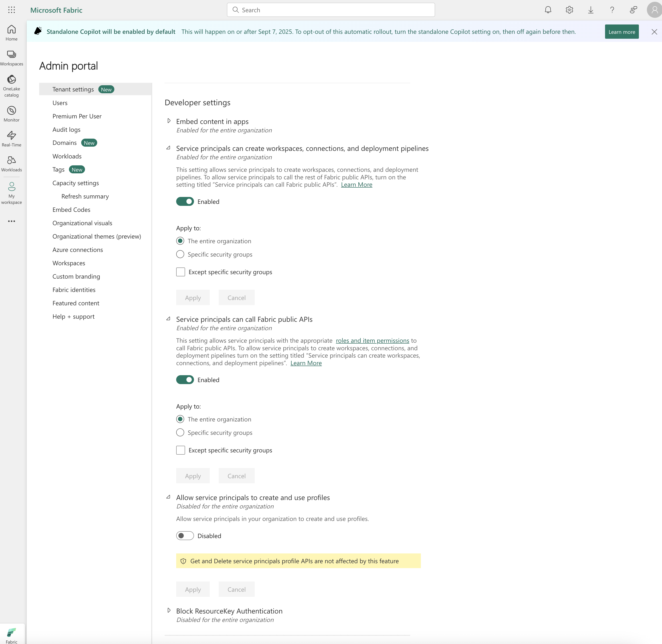Open the app launcher grid icon

pyautogui.click(x=12, y=10)
